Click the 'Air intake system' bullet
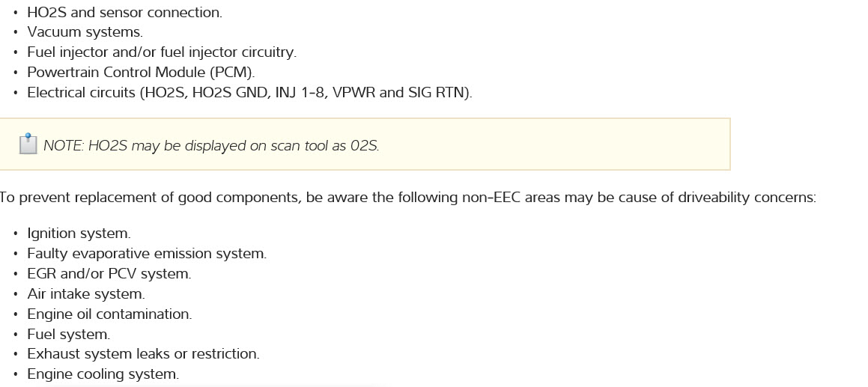 (x=86, y=294)
